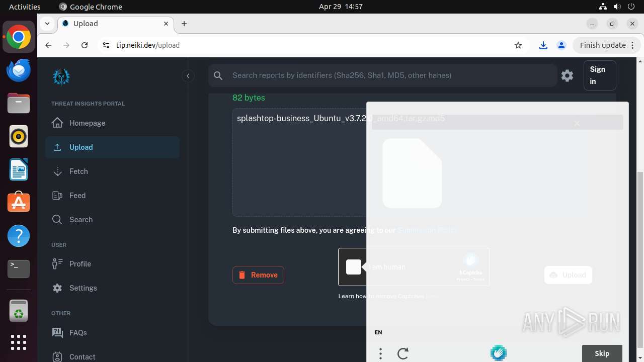Viewport: 644px width, 362px height.
Task: Click the red Remove button
Action: [x=258, y=275]
